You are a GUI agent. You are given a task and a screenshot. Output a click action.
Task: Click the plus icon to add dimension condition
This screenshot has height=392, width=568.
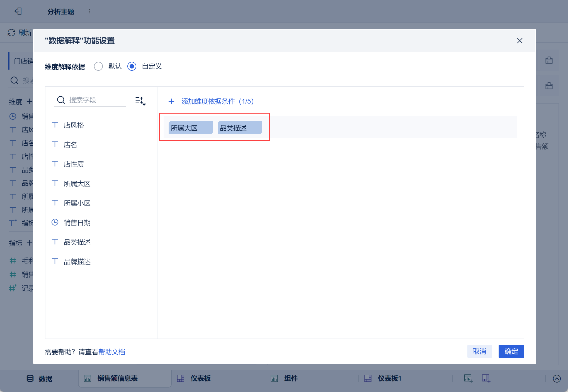coord(171,101)
